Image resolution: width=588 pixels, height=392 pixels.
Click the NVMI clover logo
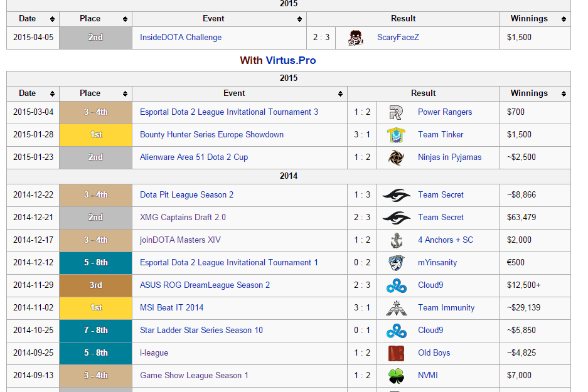point(396,376)
